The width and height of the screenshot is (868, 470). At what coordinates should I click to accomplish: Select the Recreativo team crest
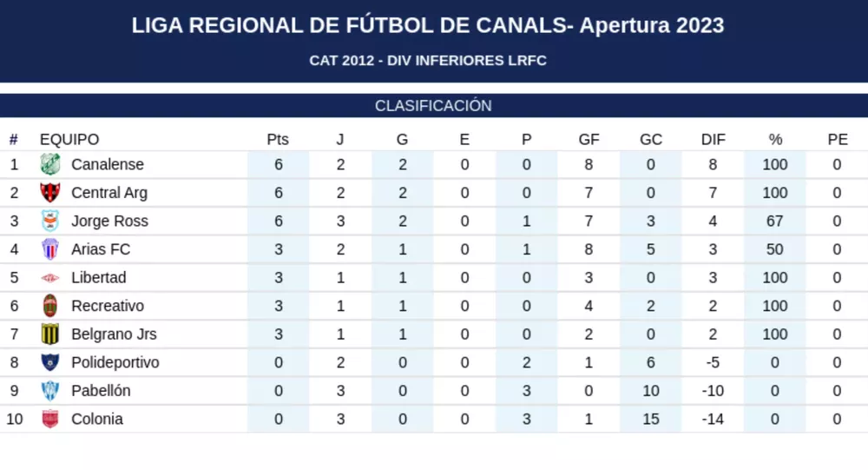[x=50, y=306]
